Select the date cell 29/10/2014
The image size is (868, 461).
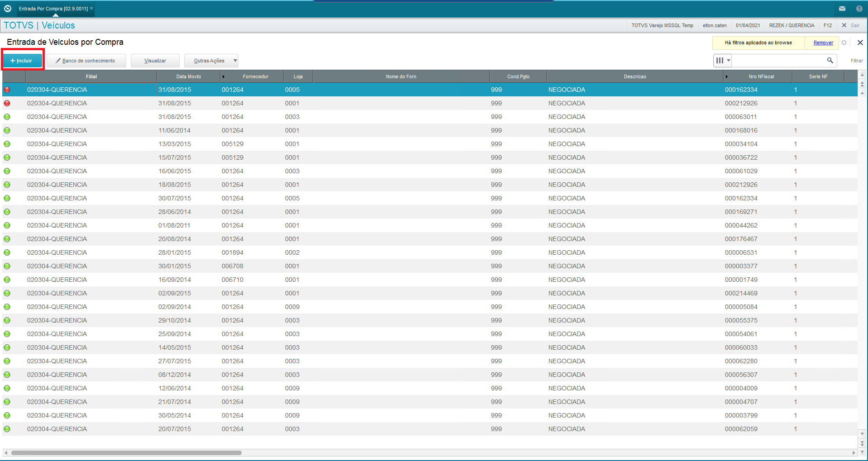[175, 320]
